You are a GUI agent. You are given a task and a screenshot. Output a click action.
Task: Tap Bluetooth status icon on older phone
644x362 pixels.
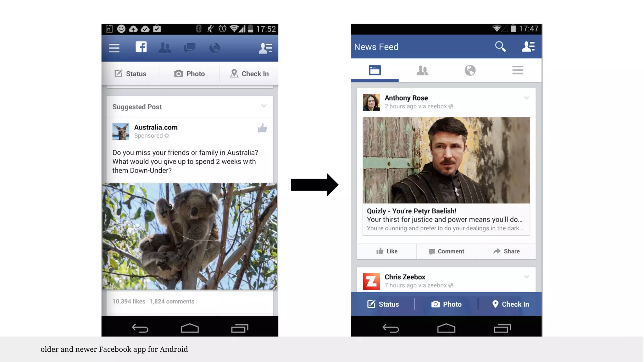click(199, 29)
